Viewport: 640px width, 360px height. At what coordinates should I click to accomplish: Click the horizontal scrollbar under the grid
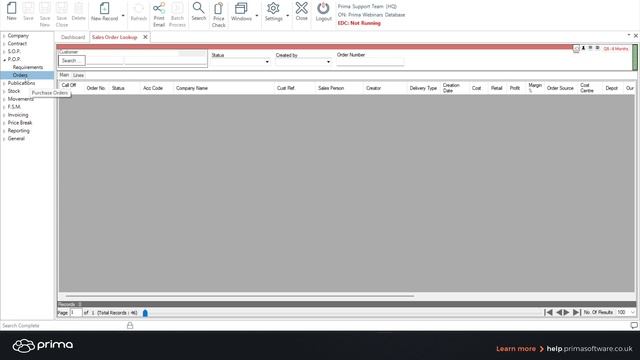click(240, 296)
